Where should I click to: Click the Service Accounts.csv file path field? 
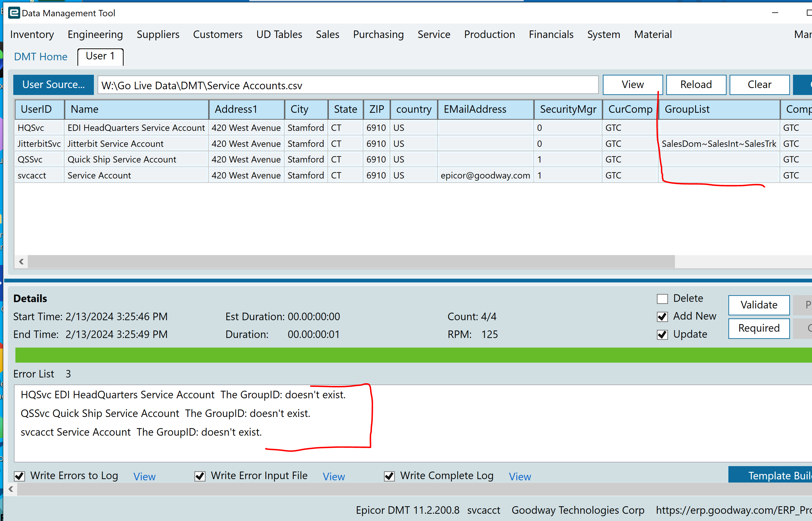347,85
